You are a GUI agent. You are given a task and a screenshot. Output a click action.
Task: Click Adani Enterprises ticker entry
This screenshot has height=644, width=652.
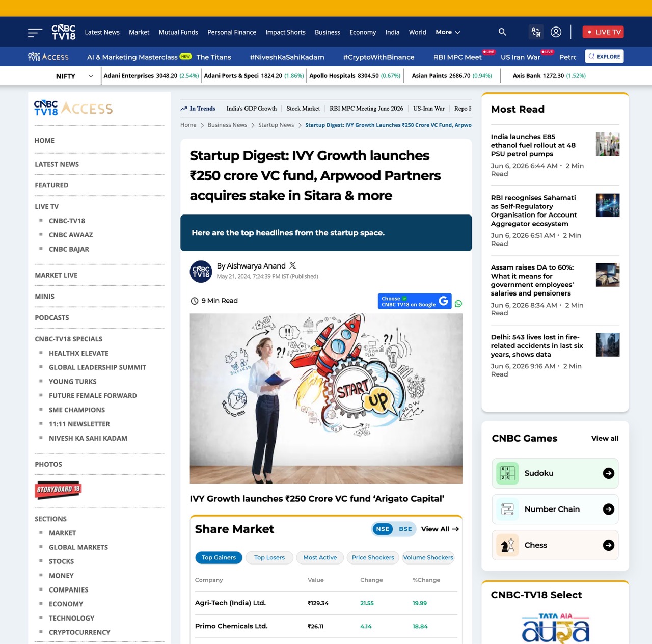point(151,76)
